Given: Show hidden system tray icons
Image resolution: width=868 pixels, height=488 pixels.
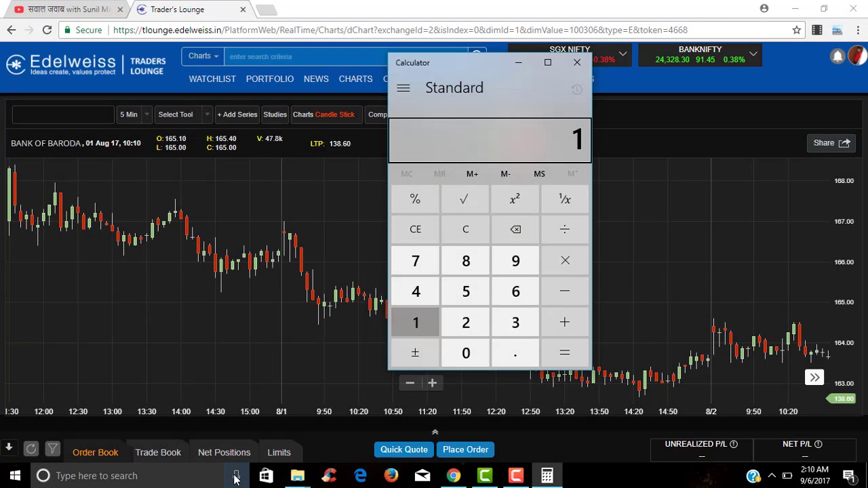Looking at the screenshot, I should pos(772,476).
